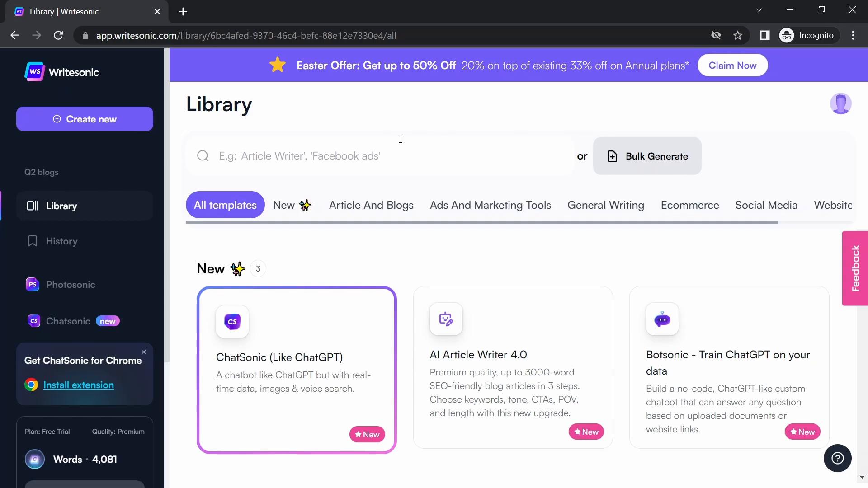Toggle the 'new' badge on Chatsonic

[x=107, y=320]
